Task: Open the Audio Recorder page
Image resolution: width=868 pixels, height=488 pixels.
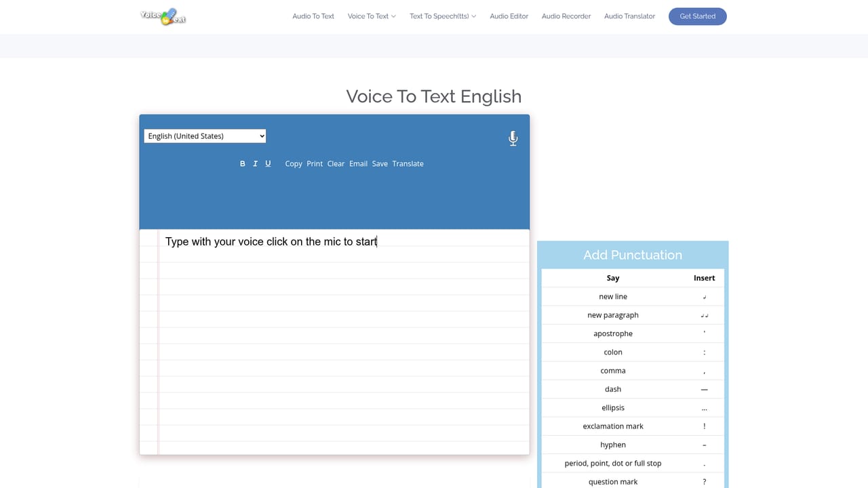Action: [566, 16]
